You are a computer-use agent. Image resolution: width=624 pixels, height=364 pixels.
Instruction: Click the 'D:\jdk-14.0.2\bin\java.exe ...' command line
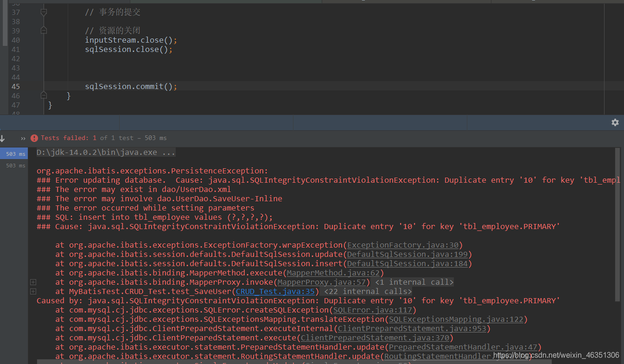(106, 153)
